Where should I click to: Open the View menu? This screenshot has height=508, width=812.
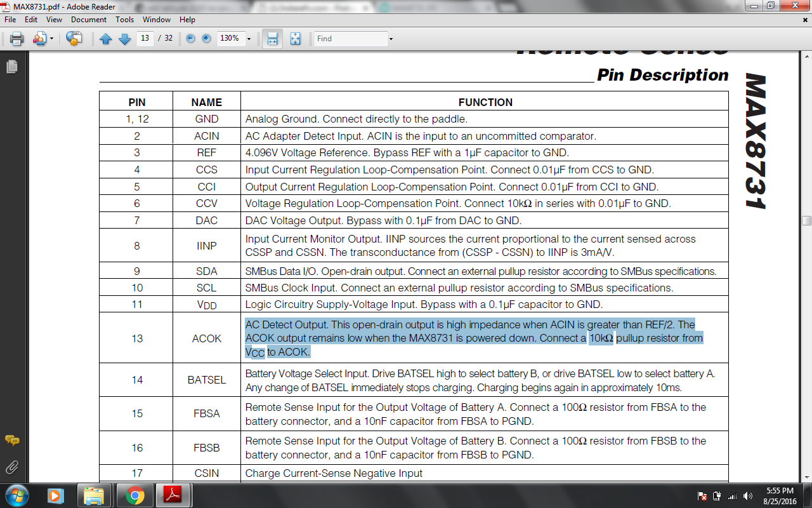tap(54, 20)
